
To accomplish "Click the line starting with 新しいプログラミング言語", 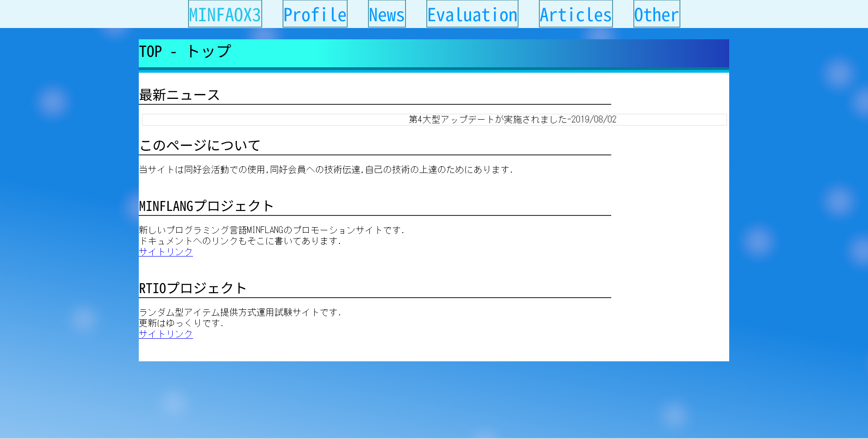I will (271, 230).
